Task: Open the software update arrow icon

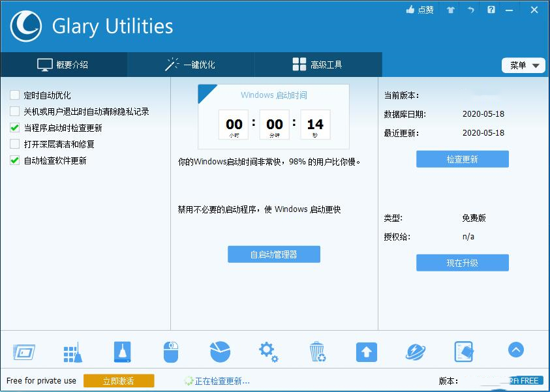Action: click(x=367, y=352)
